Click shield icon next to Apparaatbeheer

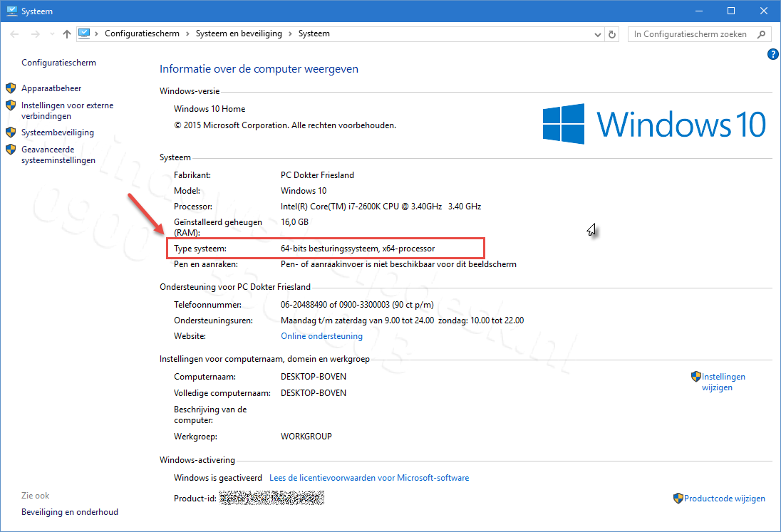click(11, 88)
